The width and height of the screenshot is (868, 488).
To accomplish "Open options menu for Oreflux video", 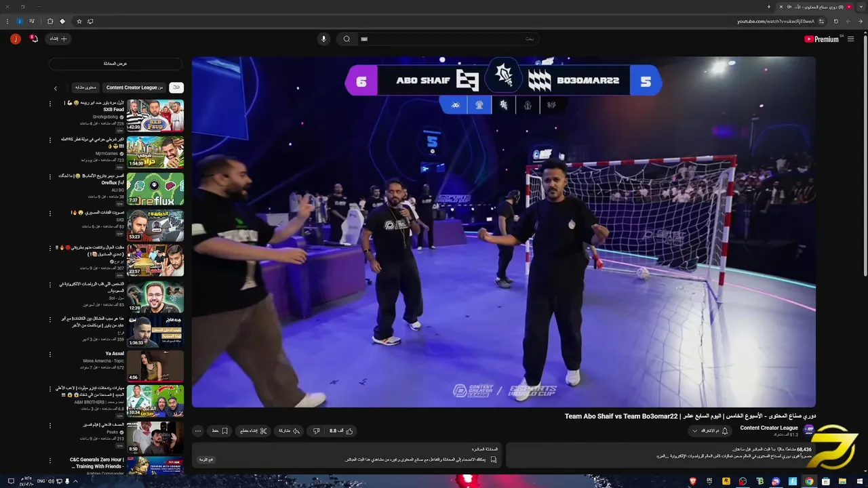I will click(50, 176).
